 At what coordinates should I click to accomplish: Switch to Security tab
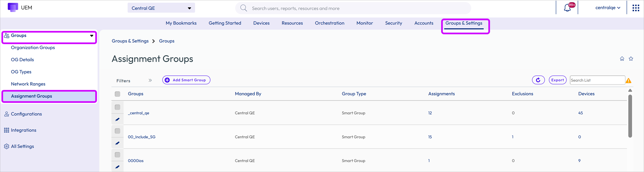[x=394, y=23]
